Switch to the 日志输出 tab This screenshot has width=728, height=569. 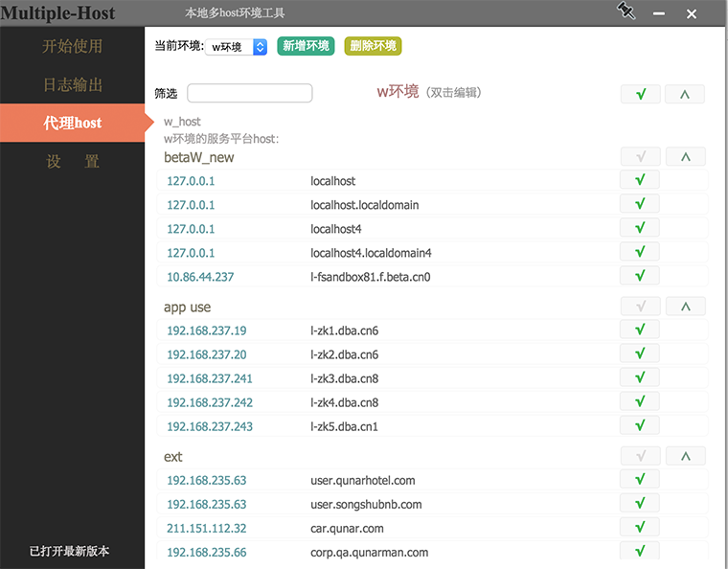pyautogui.click(x=73, y=84)
